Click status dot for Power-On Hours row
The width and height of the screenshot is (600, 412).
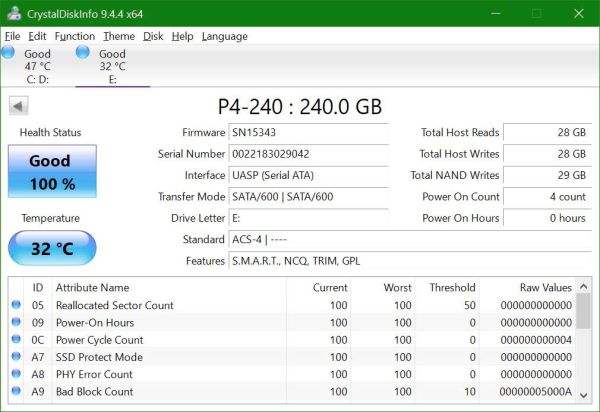tap(16, 322)
